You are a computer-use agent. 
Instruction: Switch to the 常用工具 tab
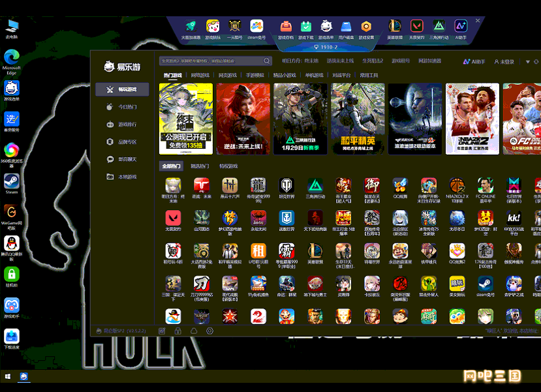click(x=369, y=75)
